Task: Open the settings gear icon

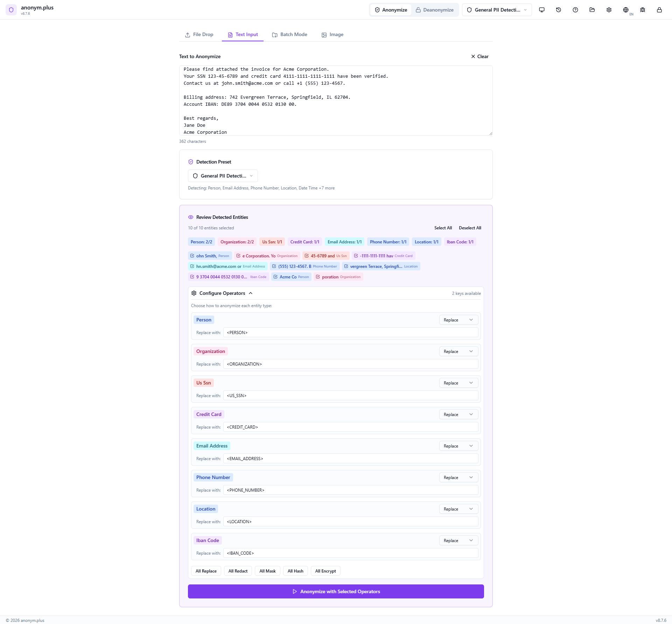Action: tap(609, 10)
